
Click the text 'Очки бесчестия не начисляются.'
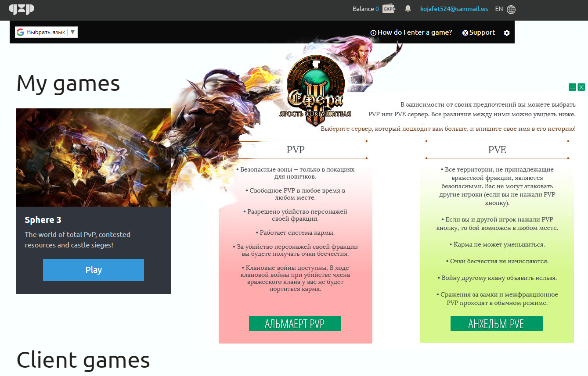[497, 261]
